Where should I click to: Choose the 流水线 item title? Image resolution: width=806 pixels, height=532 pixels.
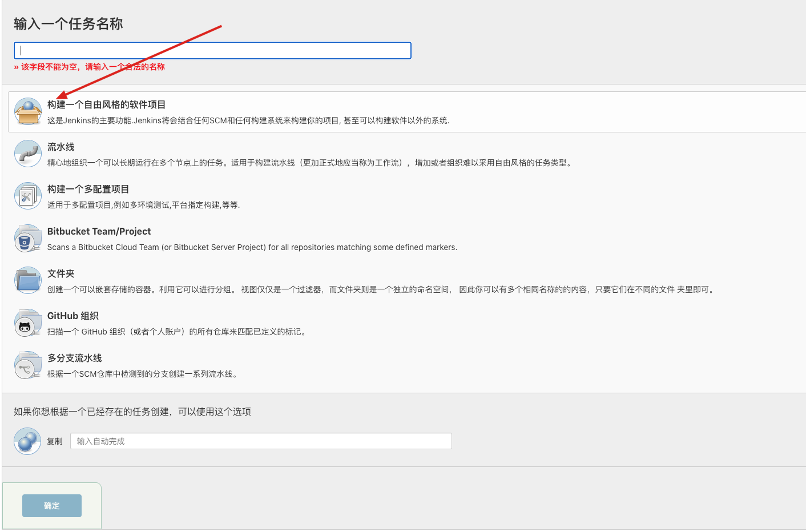[61, 147]
